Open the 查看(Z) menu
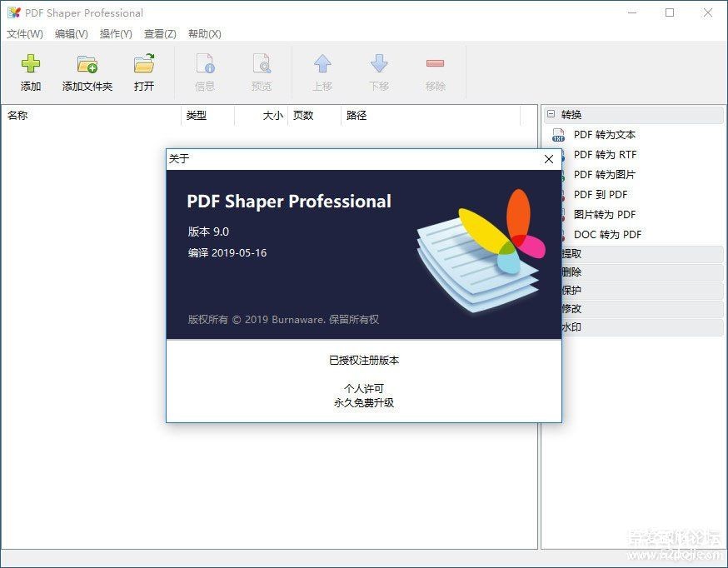Screen dimensions: 728x568 point(160,34)
